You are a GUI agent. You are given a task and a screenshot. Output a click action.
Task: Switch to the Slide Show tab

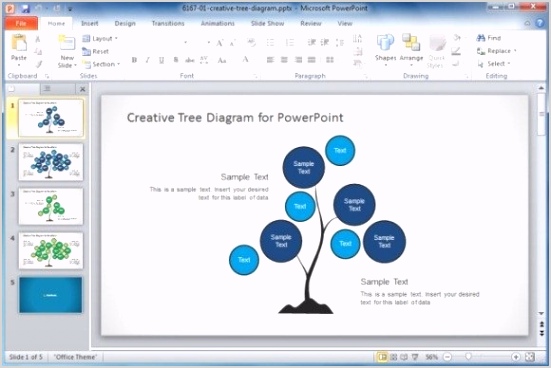point(267,23)
